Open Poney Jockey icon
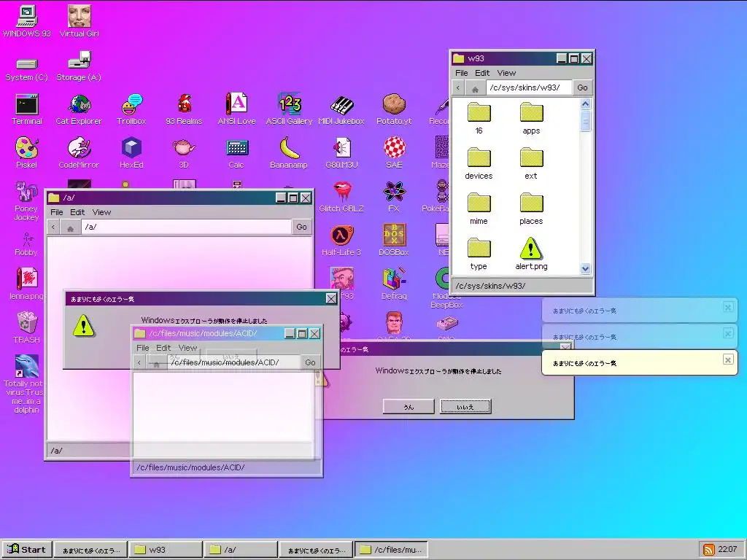This screenshot has width=747, height=560. 26,201
